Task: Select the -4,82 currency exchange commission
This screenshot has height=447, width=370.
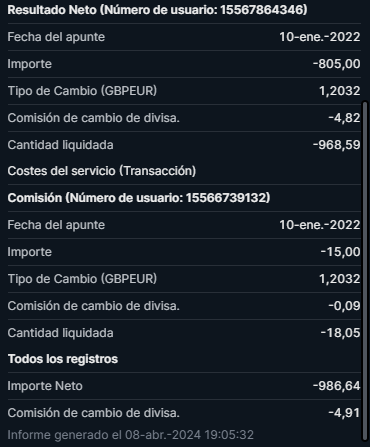Action: [344, 118]
